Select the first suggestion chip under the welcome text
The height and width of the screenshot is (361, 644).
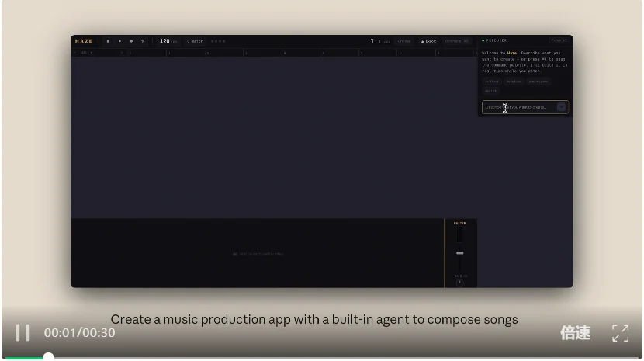coord(492,81)
